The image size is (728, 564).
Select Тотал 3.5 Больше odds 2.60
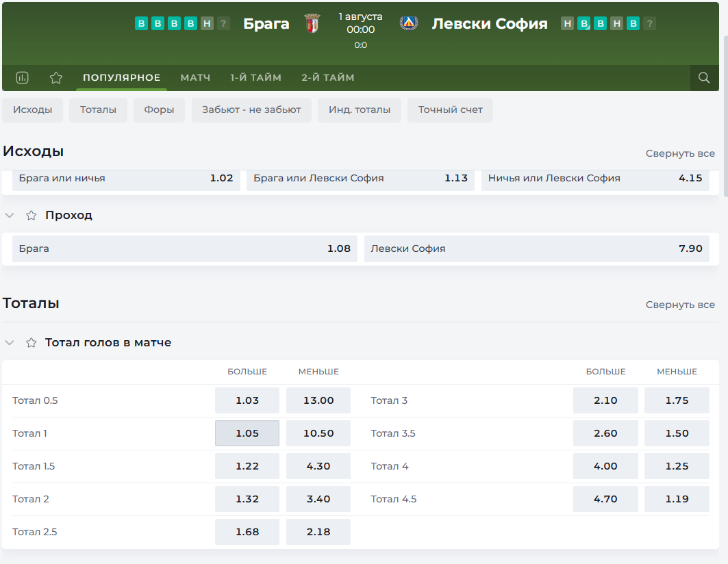605,433
